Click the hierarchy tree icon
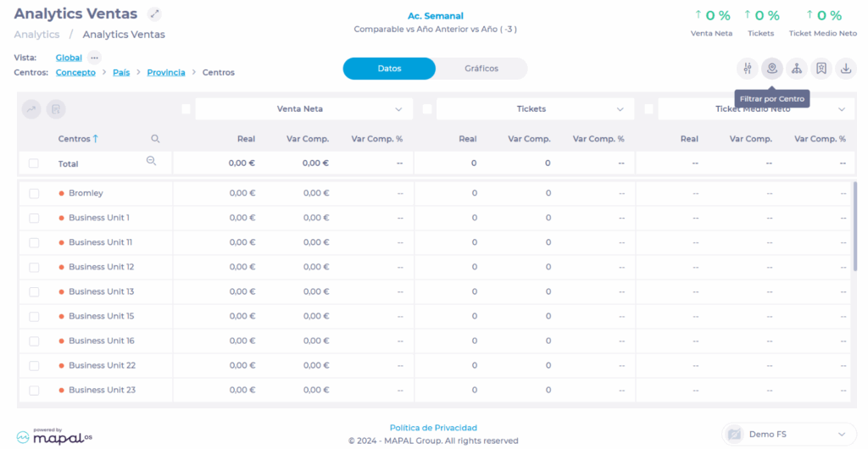The width and height of the screenshot is (868, 449). (796, 69)
